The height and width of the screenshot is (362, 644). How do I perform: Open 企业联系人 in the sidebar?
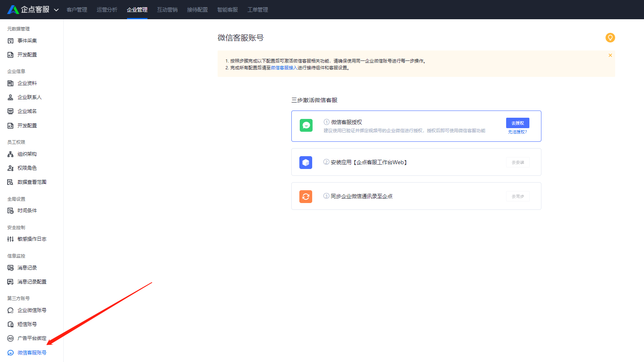coord(29,97)
